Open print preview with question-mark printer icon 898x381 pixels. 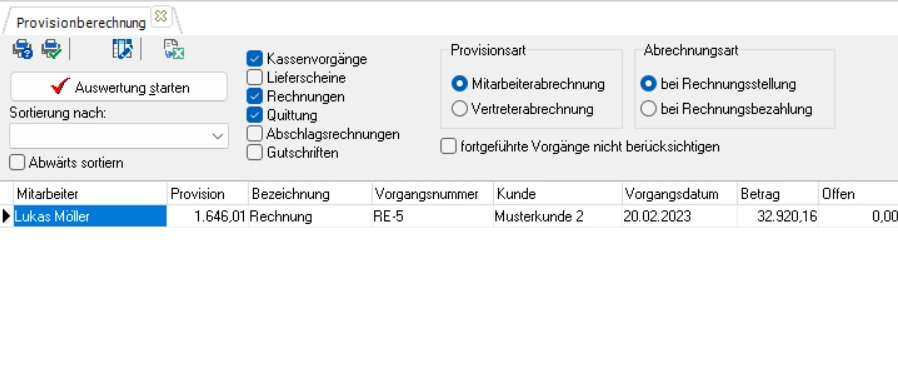[23, 49]
